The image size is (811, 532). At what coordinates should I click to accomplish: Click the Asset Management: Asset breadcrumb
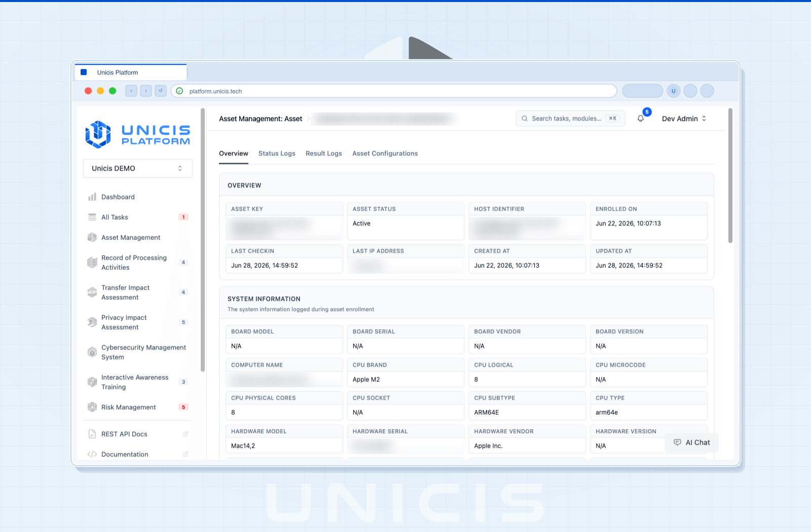(261, 119)
